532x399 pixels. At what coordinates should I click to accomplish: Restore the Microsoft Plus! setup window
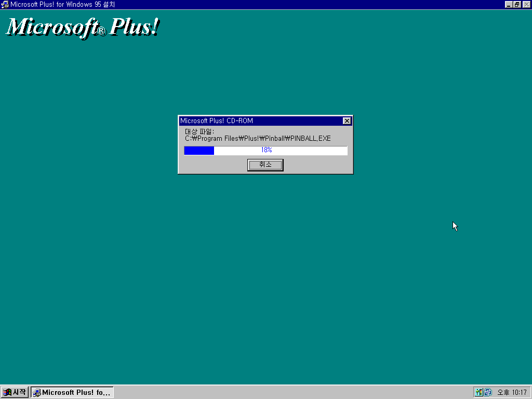tap(517, 4)
